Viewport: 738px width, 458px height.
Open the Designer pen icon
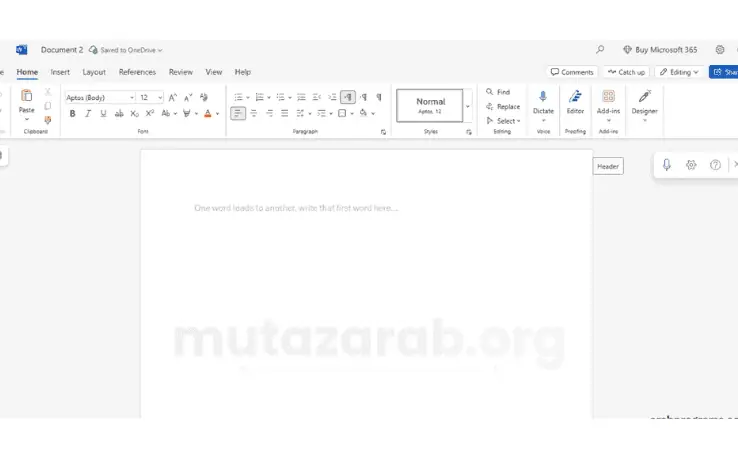pyautogui.click(x=644, y=96)
